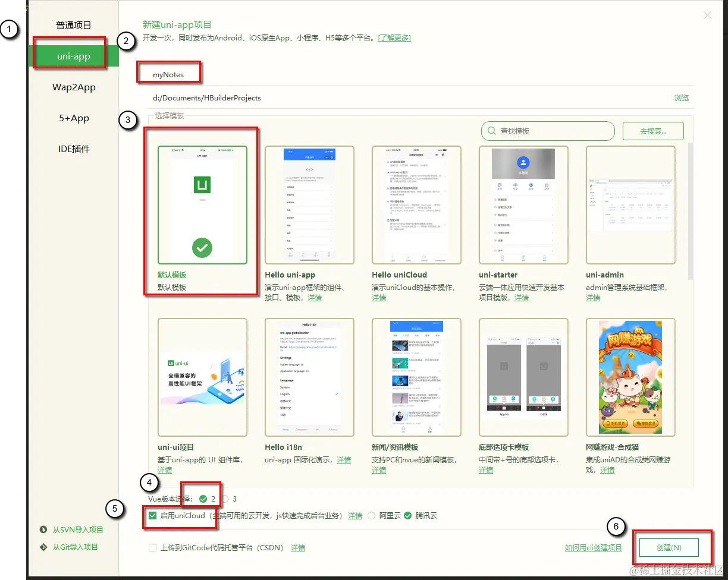
Task: Open 如何用cli创建项目 link
Action: click(x=594, y=548)
